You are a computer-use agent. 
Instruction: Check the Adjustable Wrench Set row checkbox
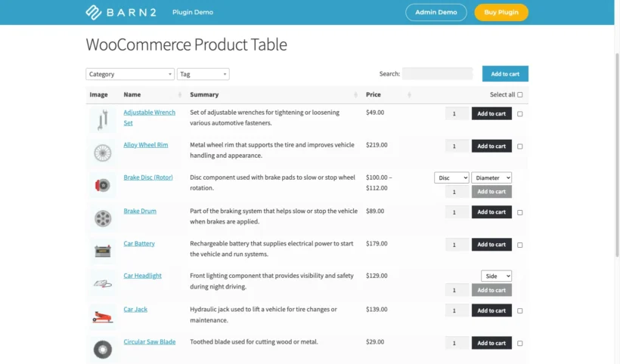click(x=520, y=114)
